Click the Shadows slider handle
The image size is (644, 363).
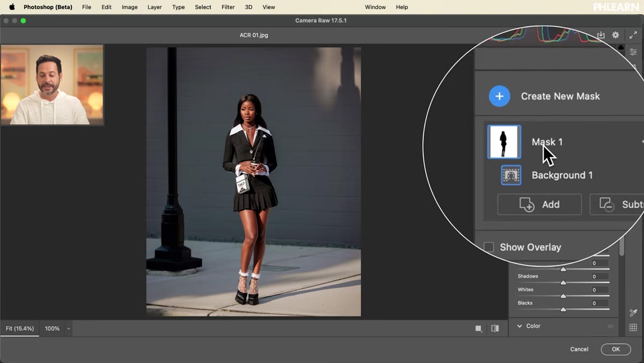point(563,282)
